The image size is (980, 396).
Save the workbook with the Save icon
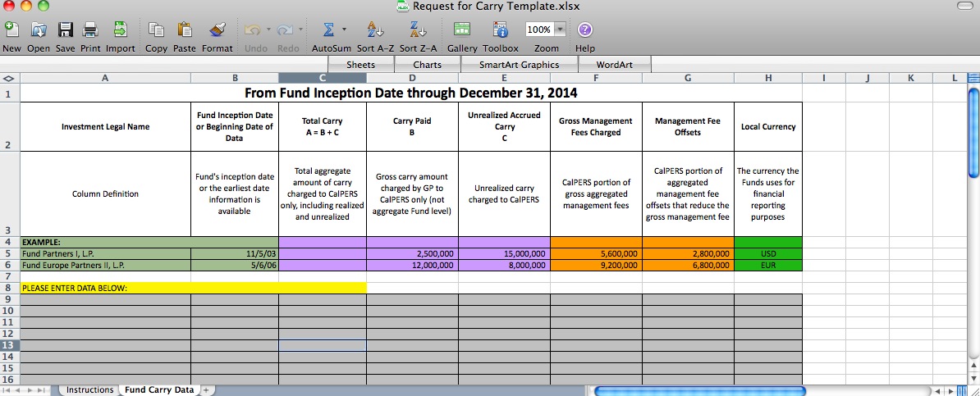pyautogui.click(x=65, y=30)
